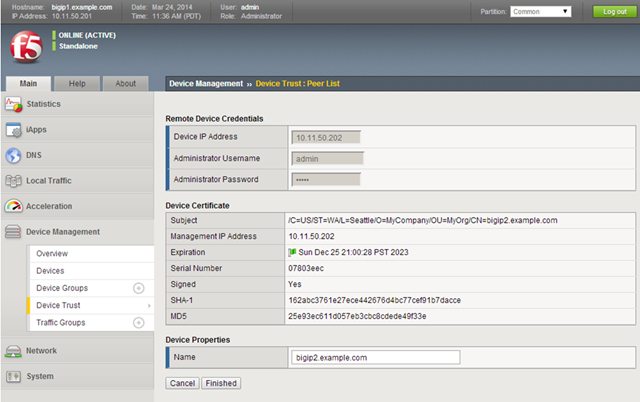Click the device Name input field

tap(374, 357)
